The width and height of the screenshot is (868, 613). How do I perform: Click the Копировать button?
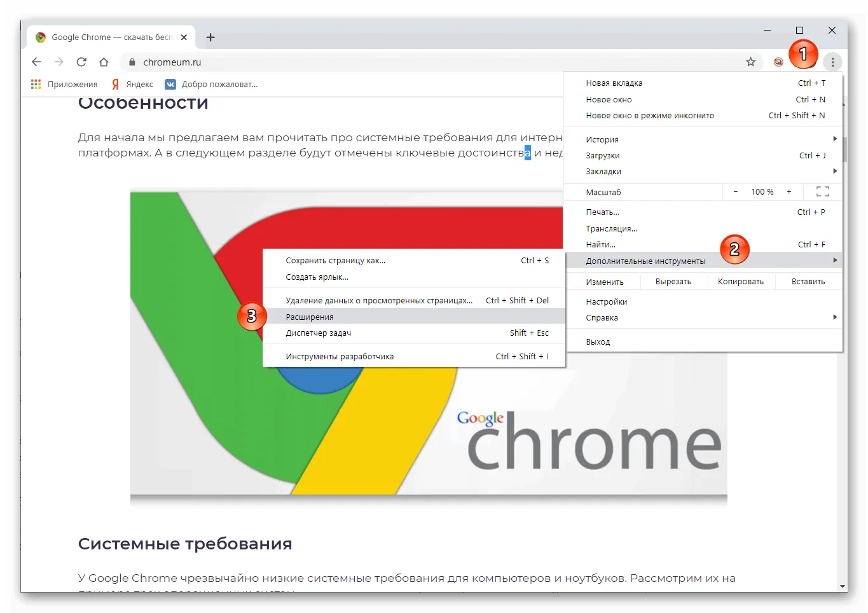coord(741,281)
